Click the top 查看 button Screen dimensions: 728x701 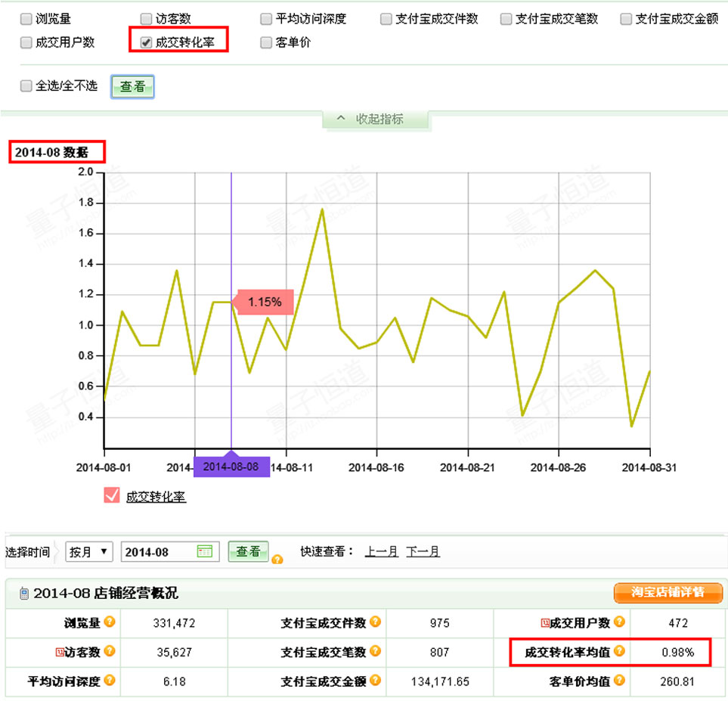[x=132, y=86]
